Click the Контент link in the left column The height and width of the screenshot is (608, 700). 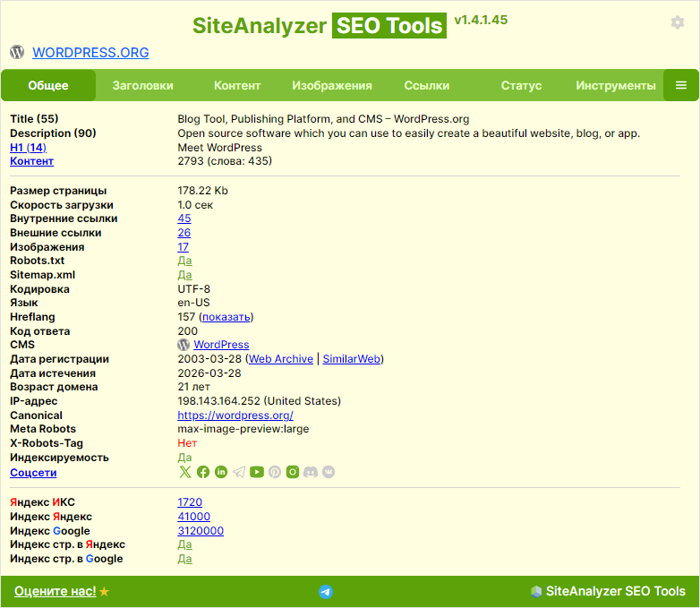coord(31,161)
